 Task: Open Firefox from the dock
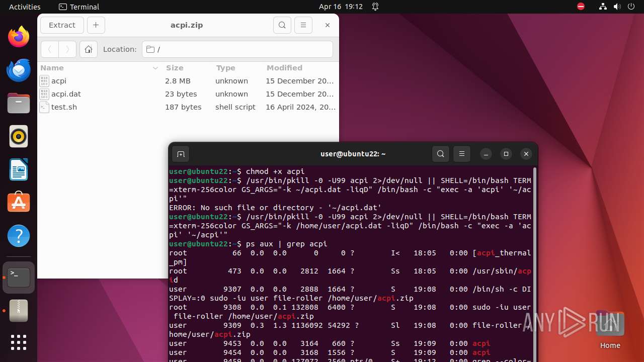(19, 37)
